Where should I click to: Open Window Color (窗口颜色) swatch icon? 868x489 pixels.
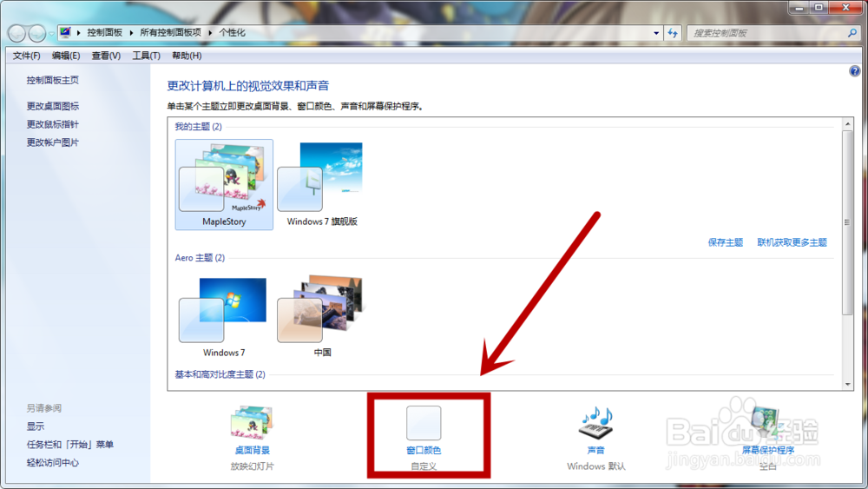pyautogui.click(x=424, y=423)
